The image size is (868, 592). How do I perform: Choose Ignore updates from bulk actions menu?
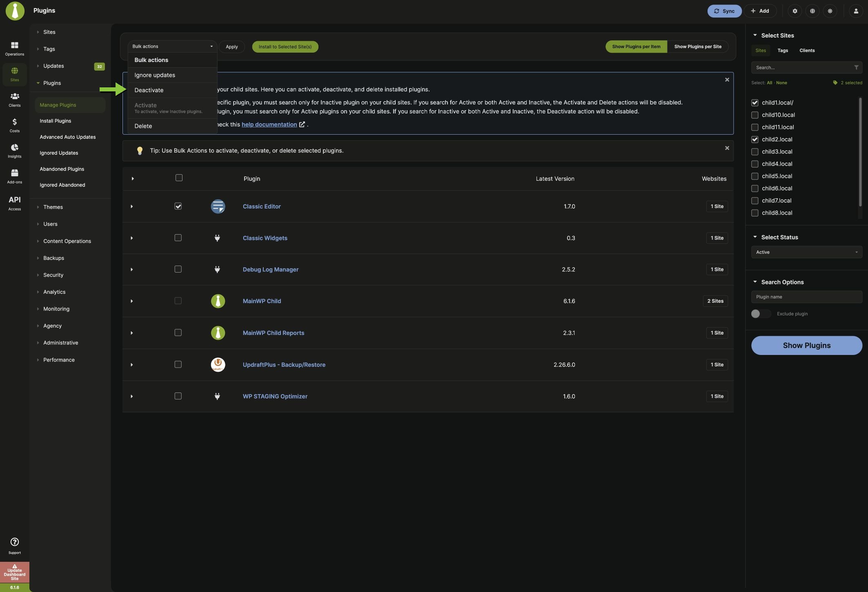(172, 75)
